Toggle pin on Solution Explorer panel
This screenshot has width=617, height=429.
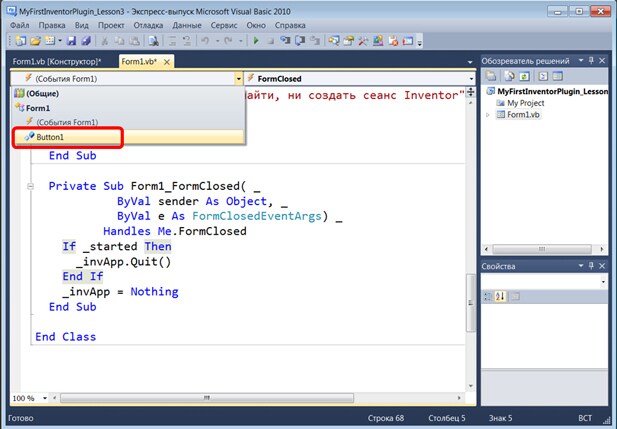(592, 61)
